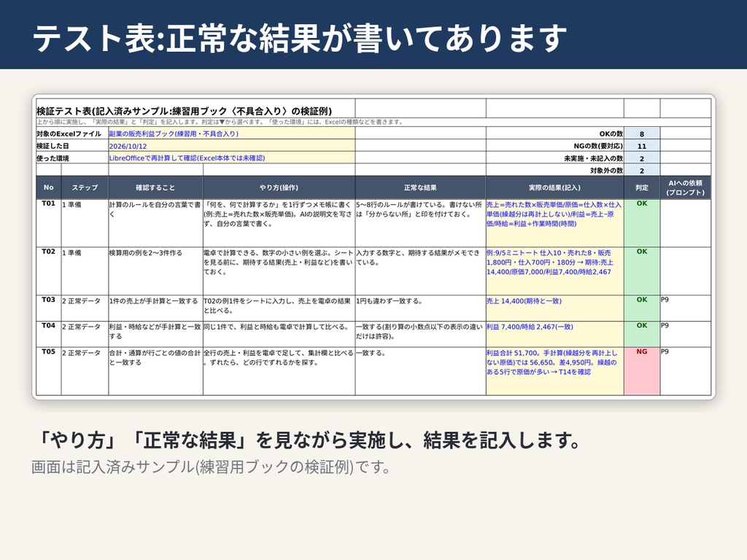Click the T03 method cell starting T02の例1件をシートに入力
This screenshot has height=560, width=747.
pos(279,308)
